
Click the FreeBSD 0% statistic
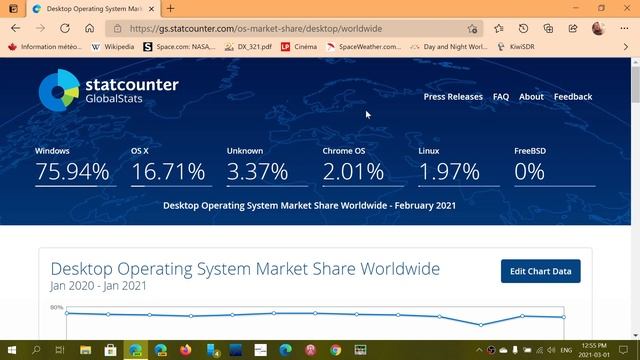coord(555,166)
